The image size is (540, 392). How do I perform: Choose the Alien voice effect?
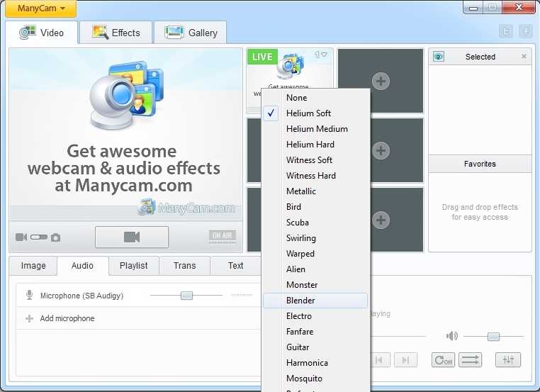(x=315, y=269)
